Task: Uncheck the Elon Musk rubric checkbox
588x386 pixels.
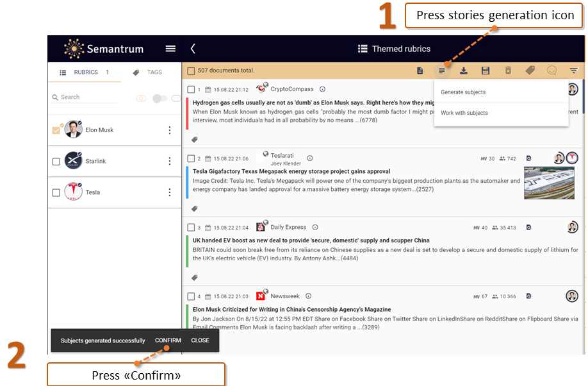Action: pyautogui.click(x=56, y=130)
